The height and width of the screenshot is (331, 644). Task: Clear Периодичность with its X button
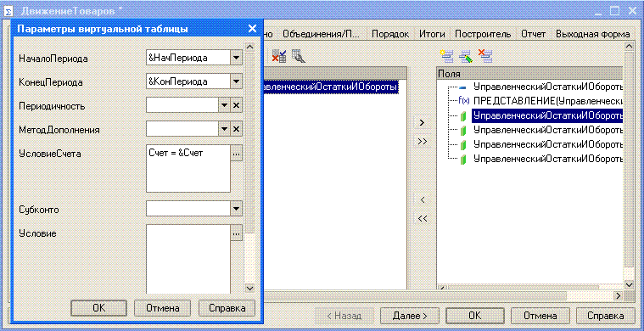[x=236, y=105]
